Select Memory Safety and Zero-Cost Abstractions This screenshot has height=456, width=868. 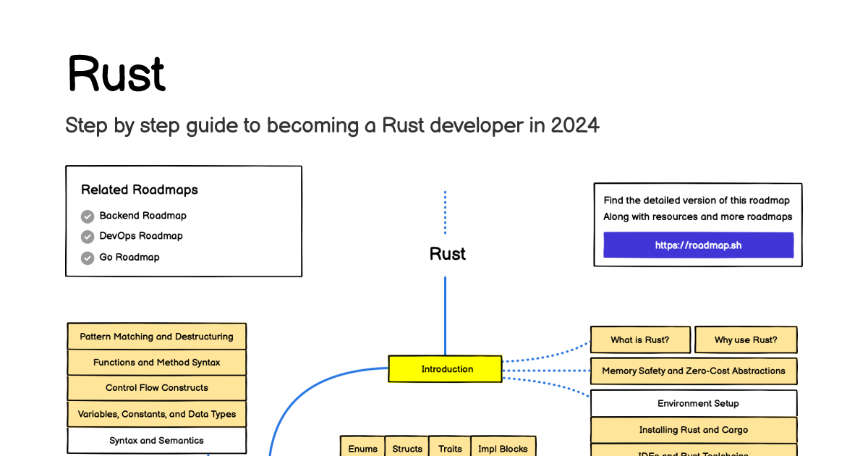coord(694,371)
